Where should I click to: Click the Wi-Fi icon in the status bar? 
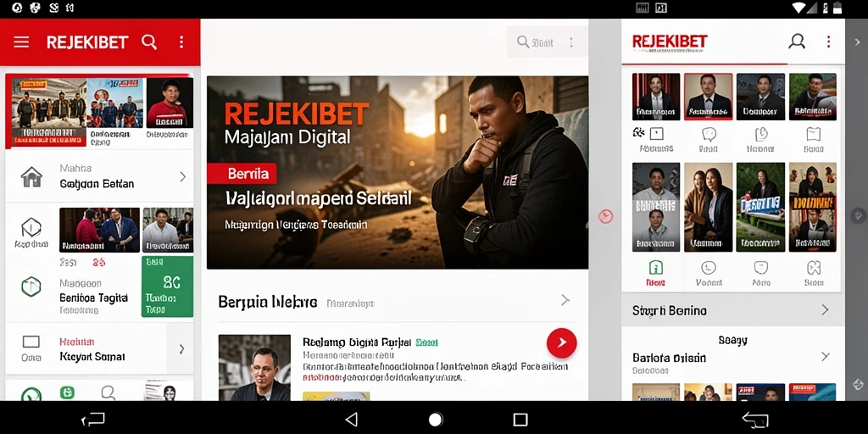click(x=799, y=8)
